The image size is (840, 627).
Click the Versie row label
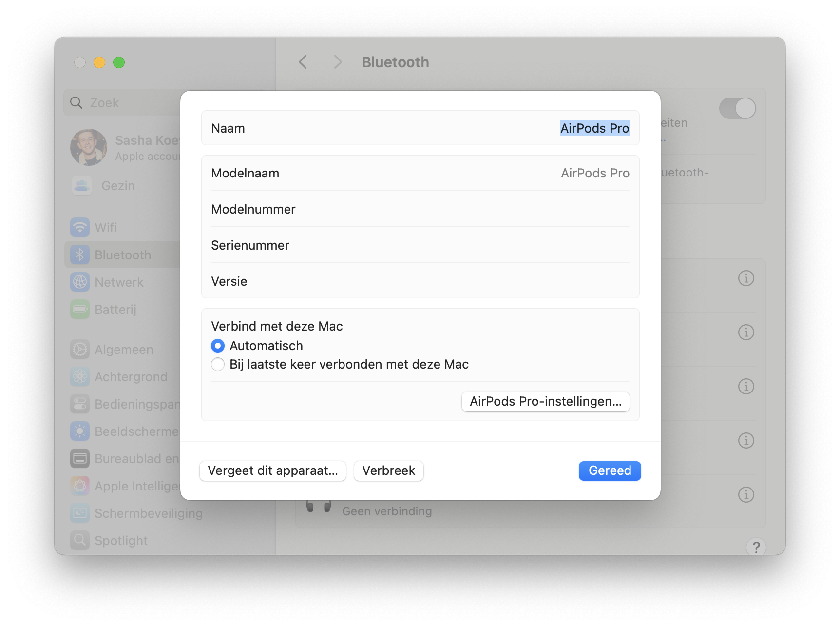[x=229, y=281]
